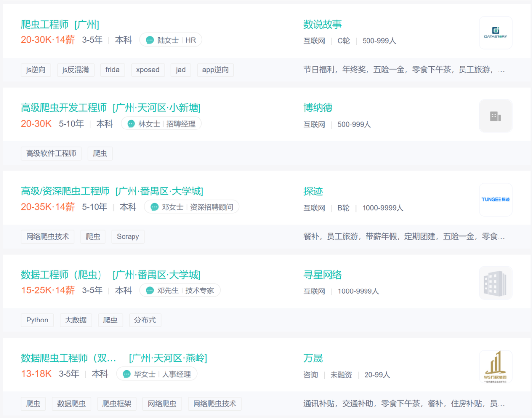The height and width of the screenshot is (418, 532).
Task: Click the 20-35K·14薪 salary text
Action: click(x=48, y=207)
